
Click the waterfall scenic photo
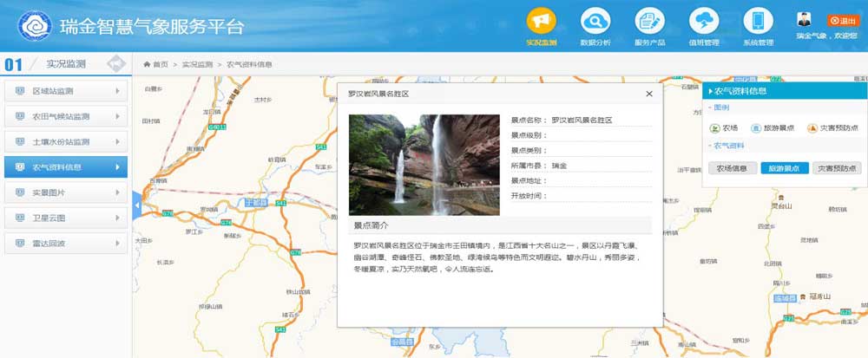pyautogui.click(x=424, y=165)
